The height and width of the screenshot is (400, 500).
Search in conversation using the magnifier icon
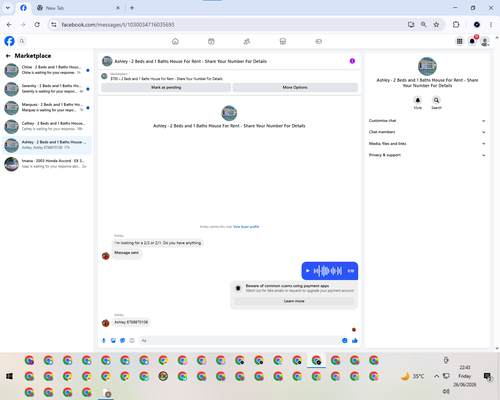click(x=436, y=100)
